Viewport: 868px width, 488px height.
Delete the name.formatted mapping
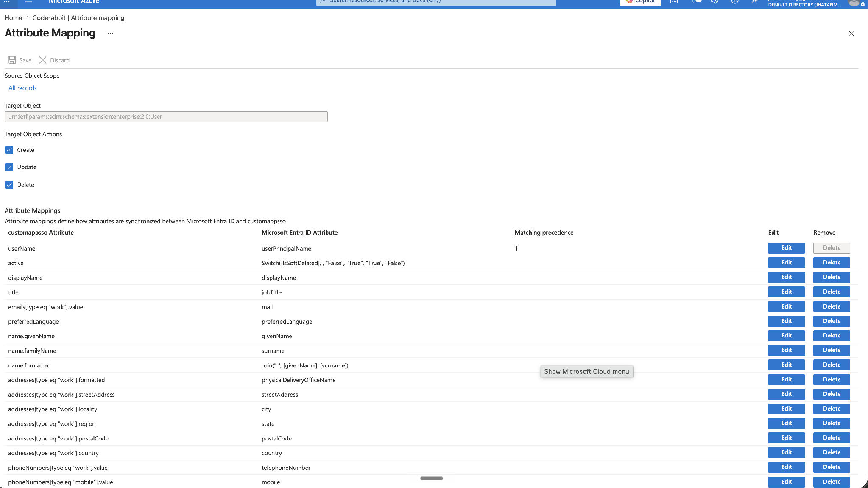(x=832, y=365)
